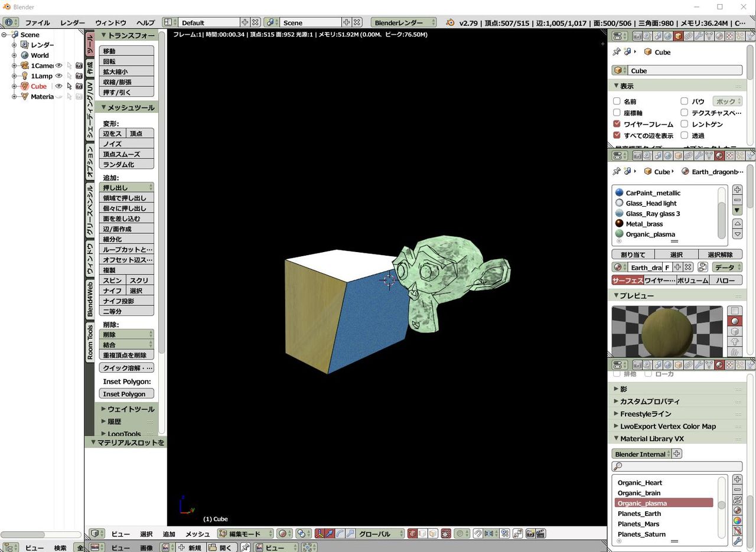The height and width of the screenshot is (552, 756).
Task: Open the ウィンドウ menu
Action: pos(110,22)
